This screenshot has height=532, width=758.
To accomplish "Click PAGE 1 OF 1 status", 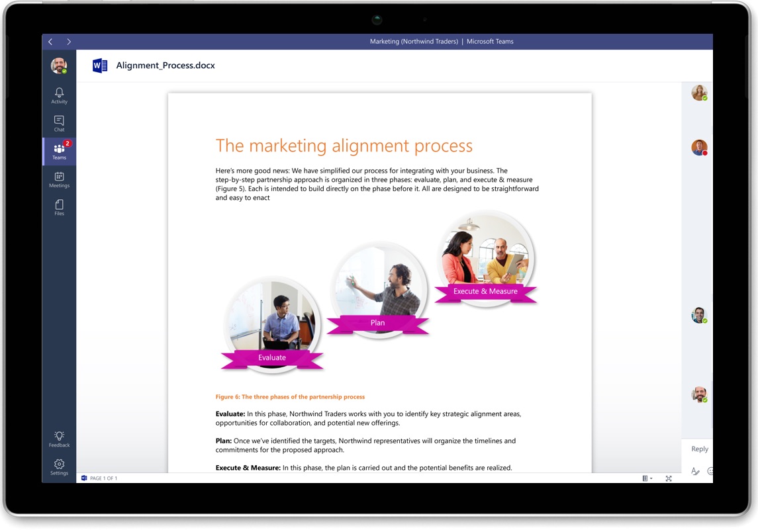I will (x=103, y=478).
